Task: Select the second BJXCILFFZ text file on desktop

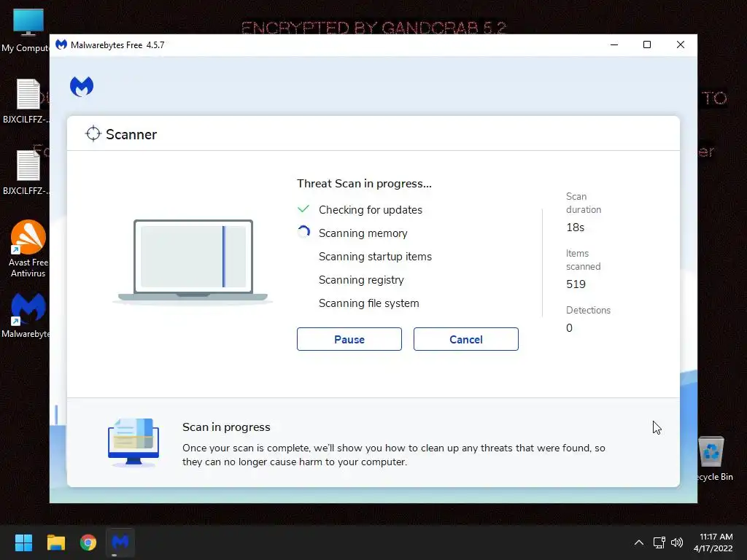Action: coord(28,172)
